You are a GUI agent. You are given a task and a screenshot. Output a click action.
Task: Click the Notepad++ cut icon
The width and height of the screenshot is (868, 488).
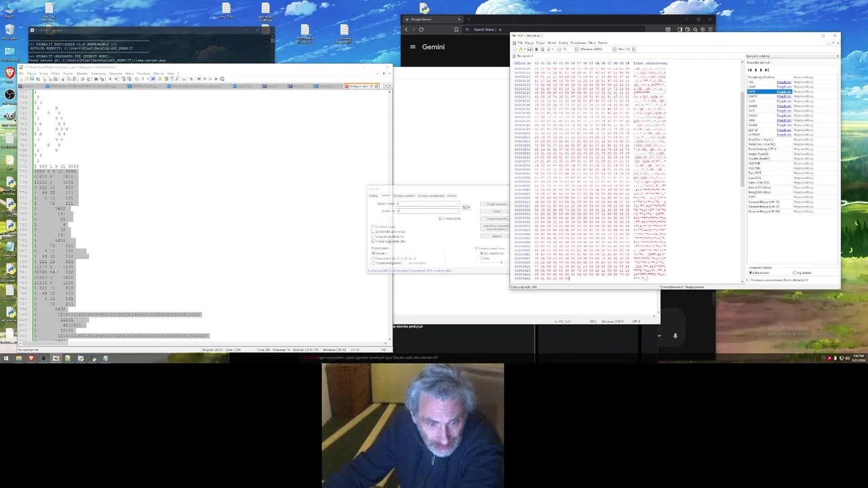(63, 79)
